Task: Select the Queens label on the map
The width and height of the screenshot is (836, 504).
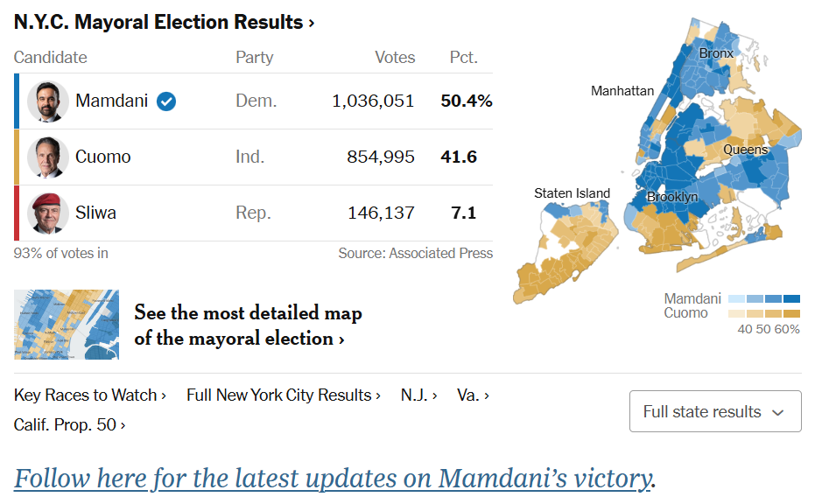Action: coord(745,150)
